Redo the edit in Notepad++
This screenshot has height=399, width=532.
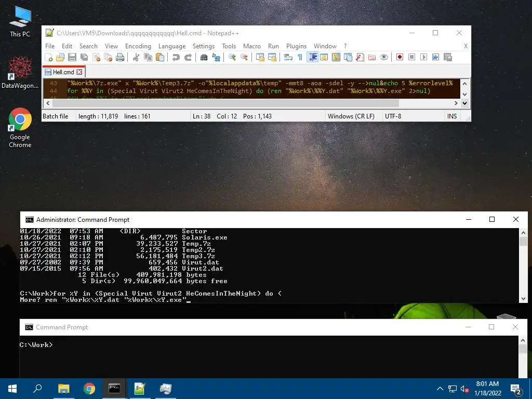pyautogui.click(x=188, y=57)
